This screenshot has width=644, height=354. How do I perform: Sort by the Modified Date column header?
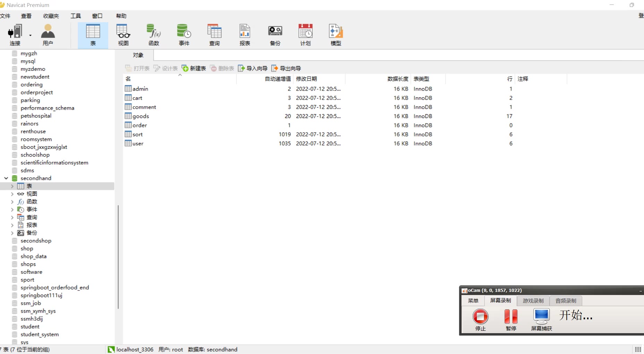point(319,79)
